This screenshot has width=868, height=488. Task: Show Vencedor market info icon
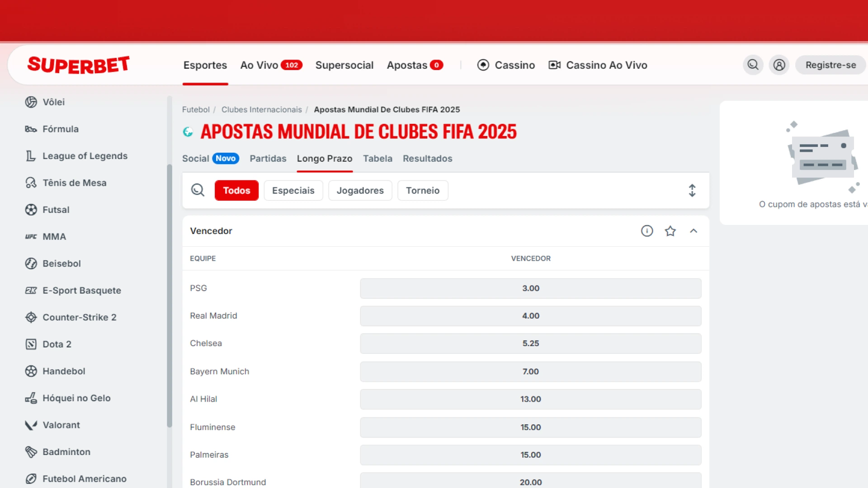click(x=647, y=231)
